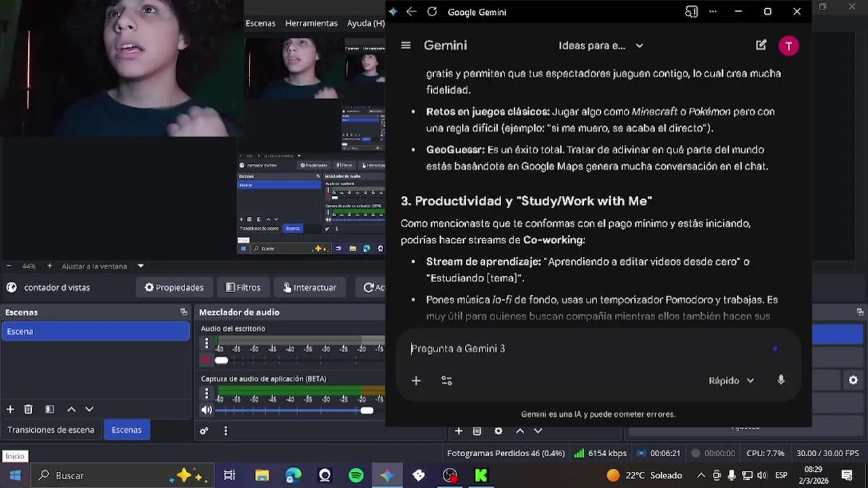Image resolution: width=868 pixels, height=488 pixels.
Task: Open the pink T account avatar
Action: (x=788, y=45)
